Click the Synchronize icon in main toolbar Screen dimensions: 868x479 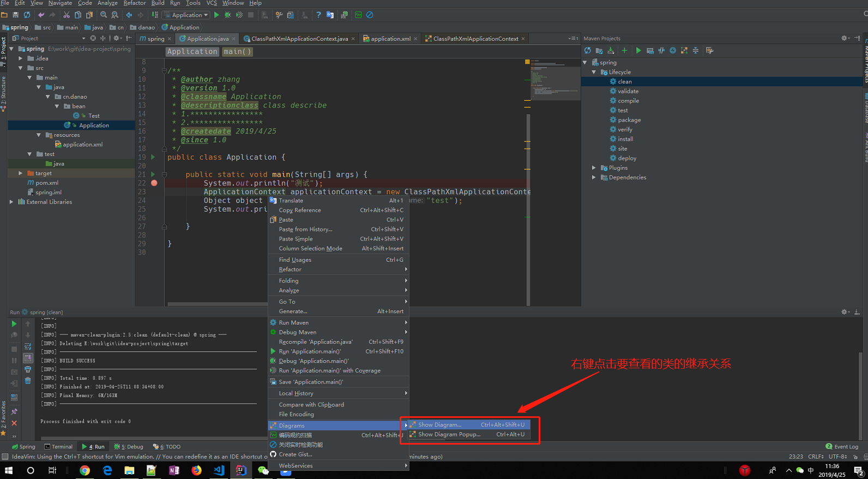tap(27, 15)
